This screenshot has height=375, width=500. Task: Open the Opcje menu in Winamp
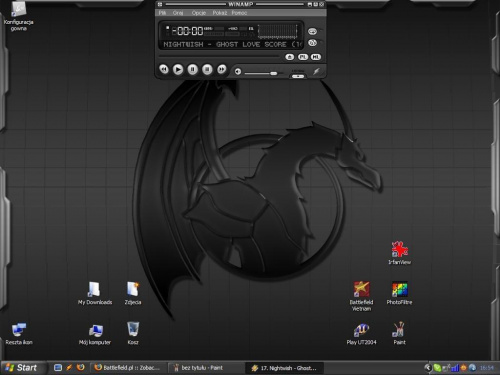coord(199,13)
